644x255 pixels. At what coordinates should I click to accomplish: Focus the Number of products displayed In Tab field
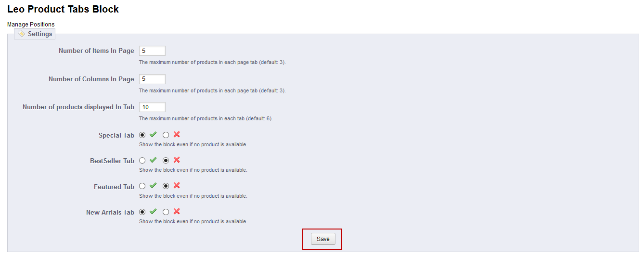click(x=152, y=107)
